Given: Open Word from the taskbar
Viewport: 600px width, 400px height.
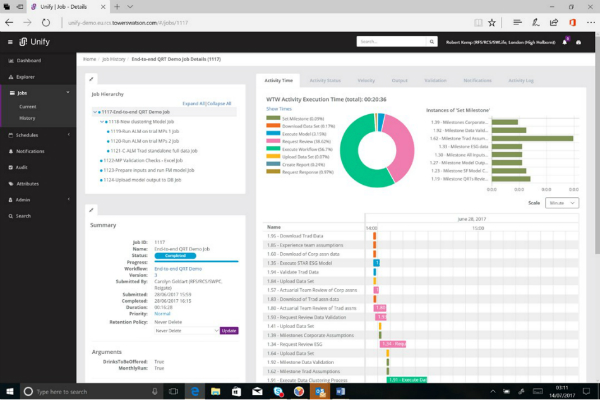Looking at the screenshot, I should pyautogui.click(x=341, y=391).
